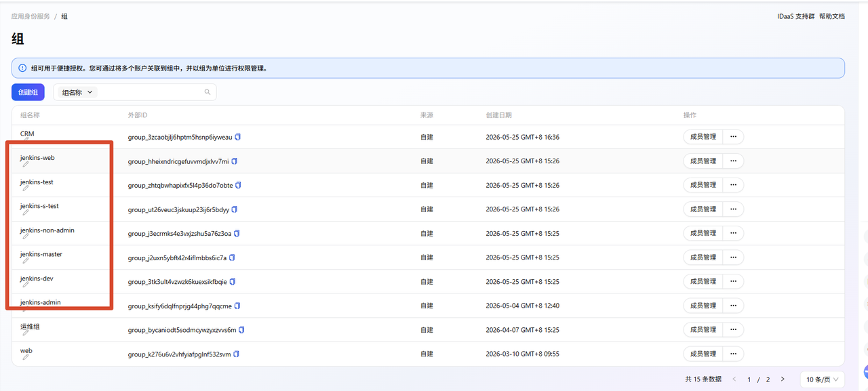868x391 pixels.
Task: Go to page 2 of the group list
Action: [768, 379]
